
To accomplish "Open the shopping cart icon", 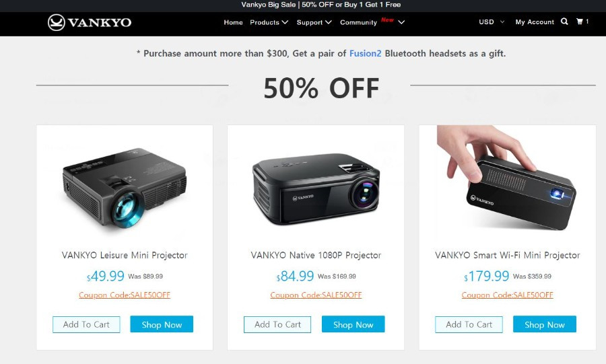I will (x=579, y=22).
